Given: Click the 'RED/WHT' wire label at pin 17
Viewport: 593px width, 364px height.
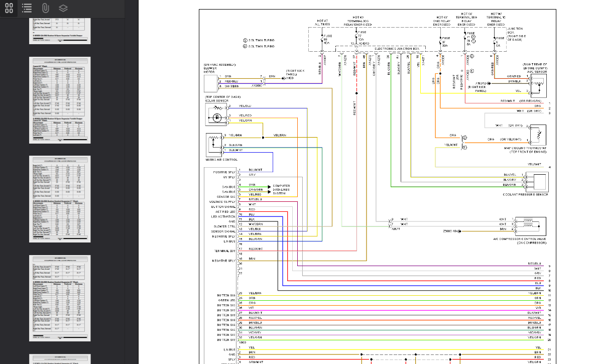Looking at the screenshot, I should [x=256, y=249].
